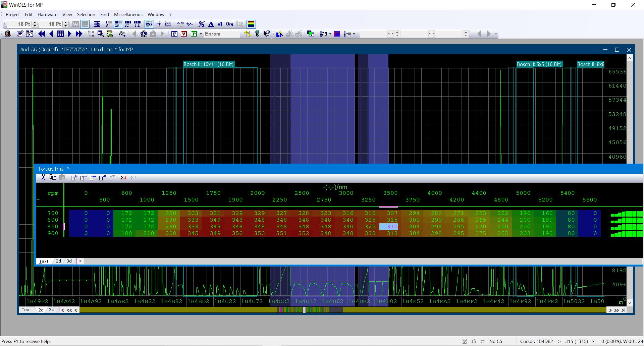The image size is (644, 346).
Task: Jump to end of hexdump (>| button)
Action: coord(623,310)
